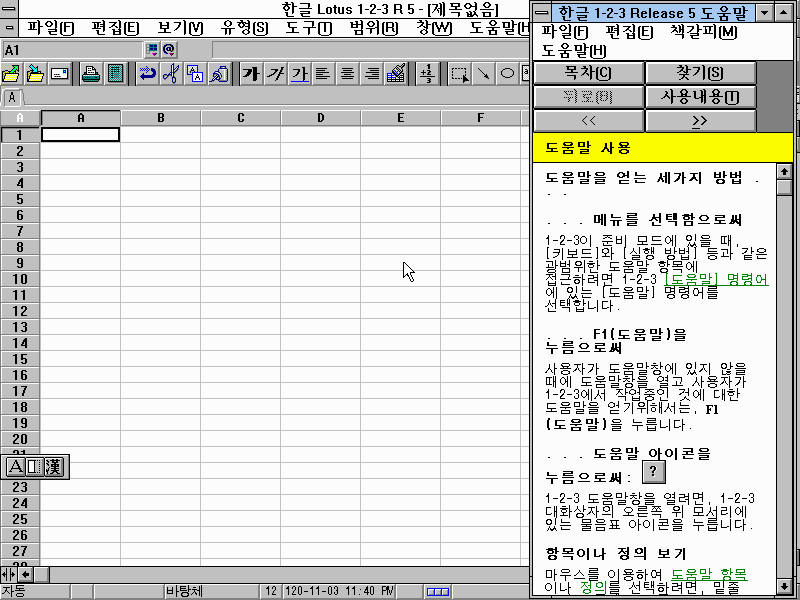Open the 도구(T) menu
The width and height of the screenshot is (800, 600).
pyautogui.click(x=309, y=28)
